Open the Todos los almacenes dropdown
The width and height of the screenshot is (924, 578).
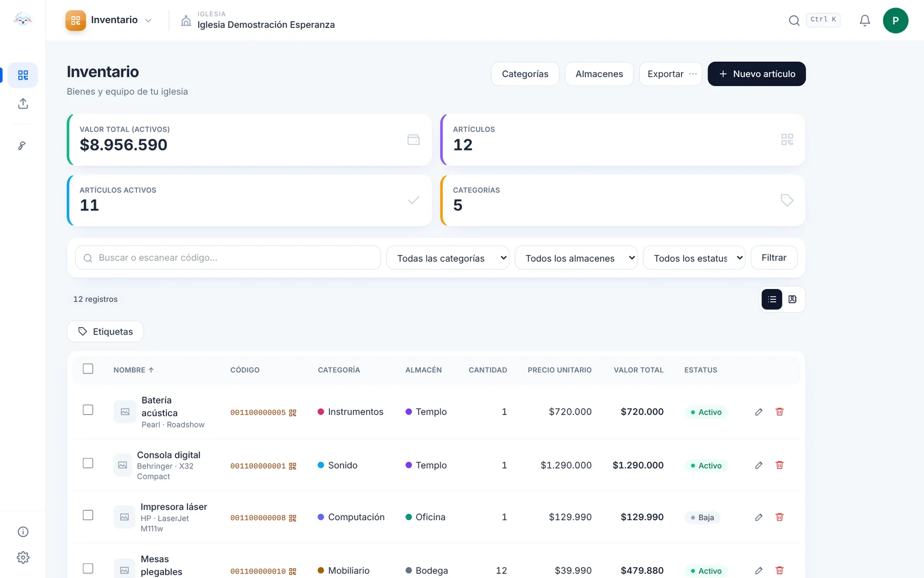click(576, 258)
